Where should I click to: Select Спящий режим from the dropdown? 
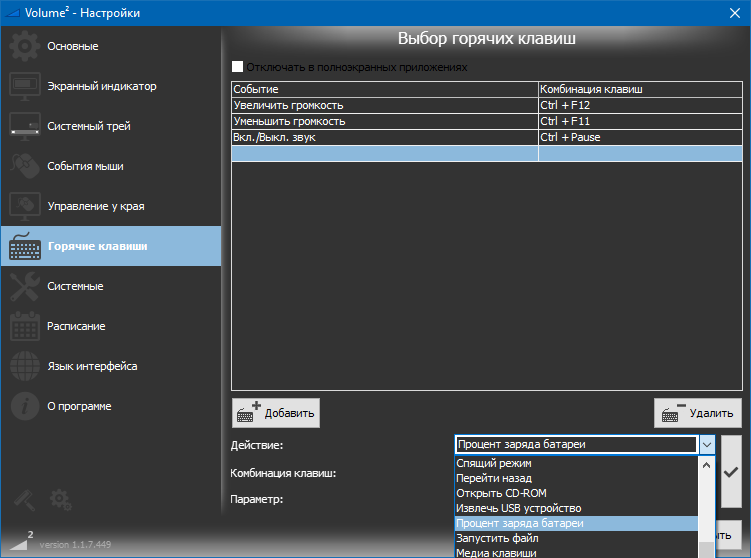point(576,463)
